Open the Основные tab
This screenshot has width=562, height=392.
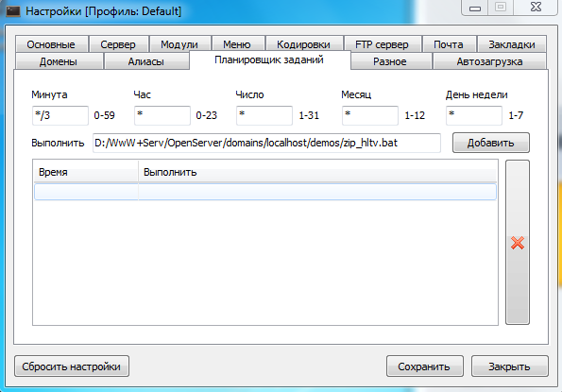(x=51, y=44)
